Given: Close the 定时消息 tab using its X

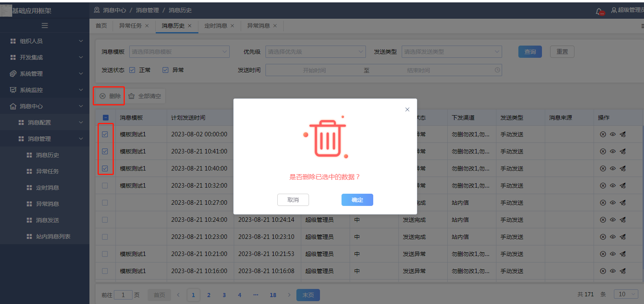Looking at the screenshot, I should coord(232,26).
